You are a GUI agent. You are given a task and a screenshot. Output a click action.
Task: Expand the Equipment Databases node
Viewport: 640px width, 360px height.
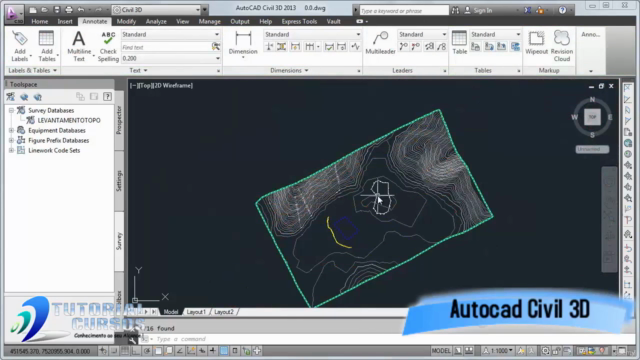[11, 131]
